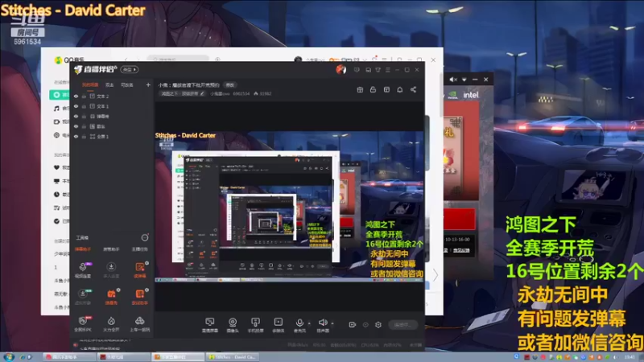This screenshot has width=644, height=362.
Task: Switch to Stitches - David Ca... taskbar item
Action: pyautogui.click(x=233, y=357)
